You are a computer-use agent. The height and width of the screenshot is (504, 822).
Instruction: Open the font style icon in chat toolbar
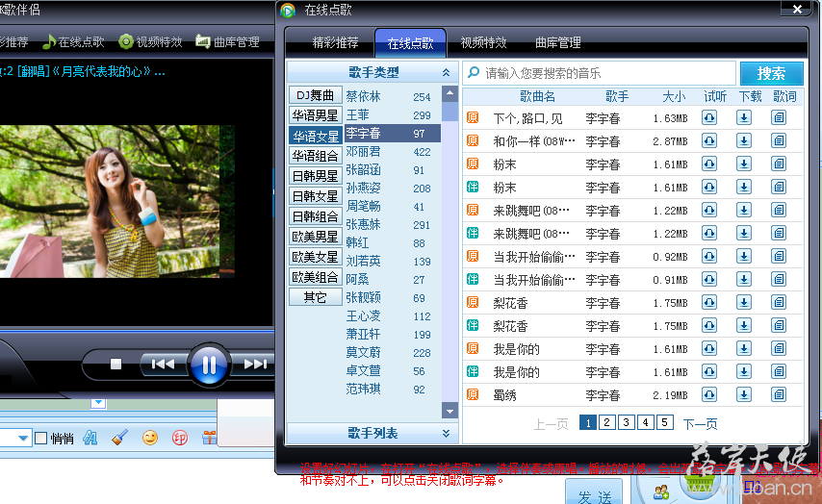(x=90, y=438)
